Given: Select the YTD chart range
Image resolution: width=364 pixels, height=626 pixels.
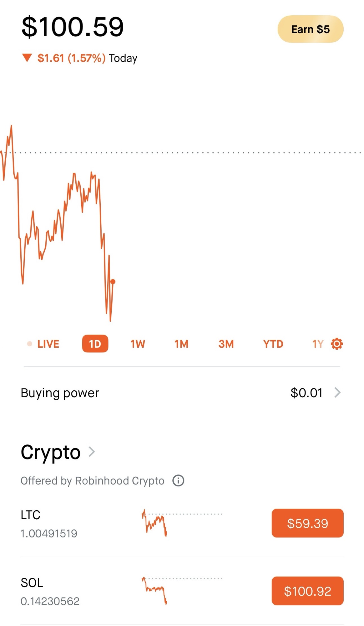Looking at the screenshot, I should tap(273, 344).
